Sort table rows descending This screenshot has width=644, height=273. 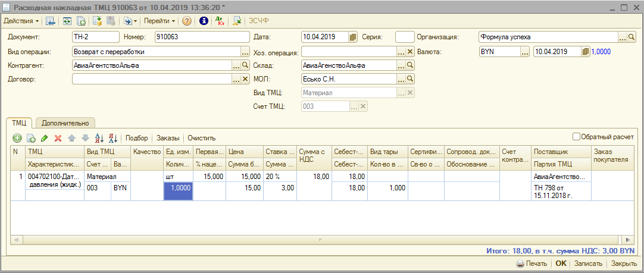[x=113, y=138]
